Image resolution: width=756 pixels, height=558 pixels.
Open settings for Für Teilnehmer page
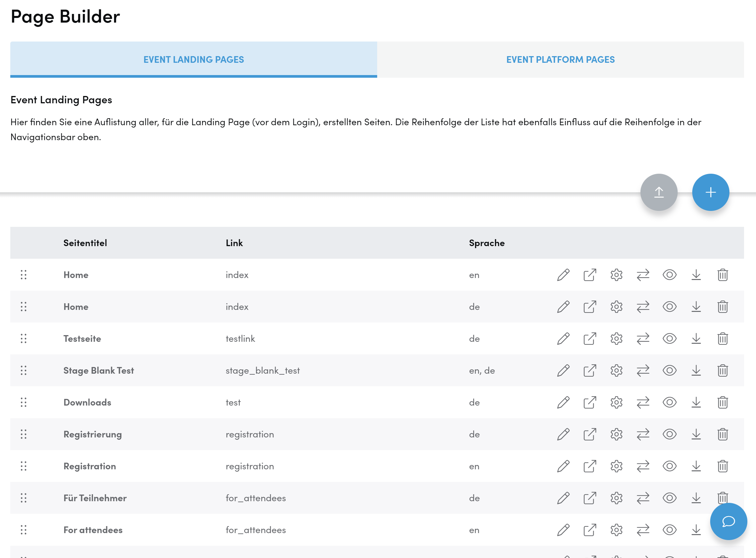click(617, 498)
